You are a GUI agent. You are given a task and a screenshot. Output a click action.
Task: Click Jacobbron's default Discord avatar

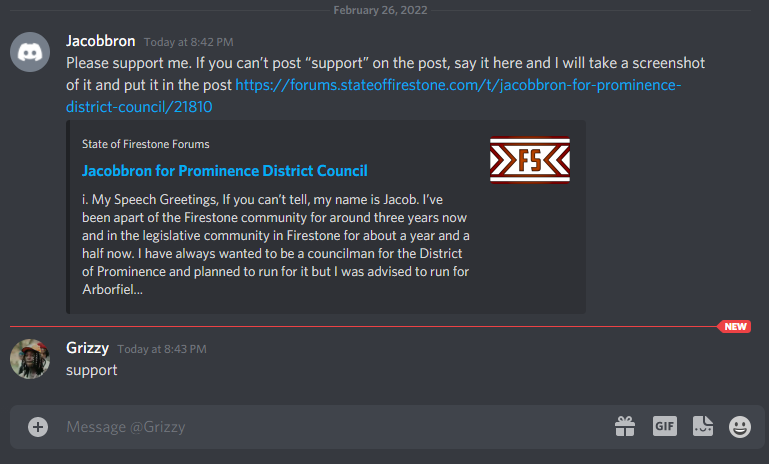pyautogui.click(x=30, y=52)
